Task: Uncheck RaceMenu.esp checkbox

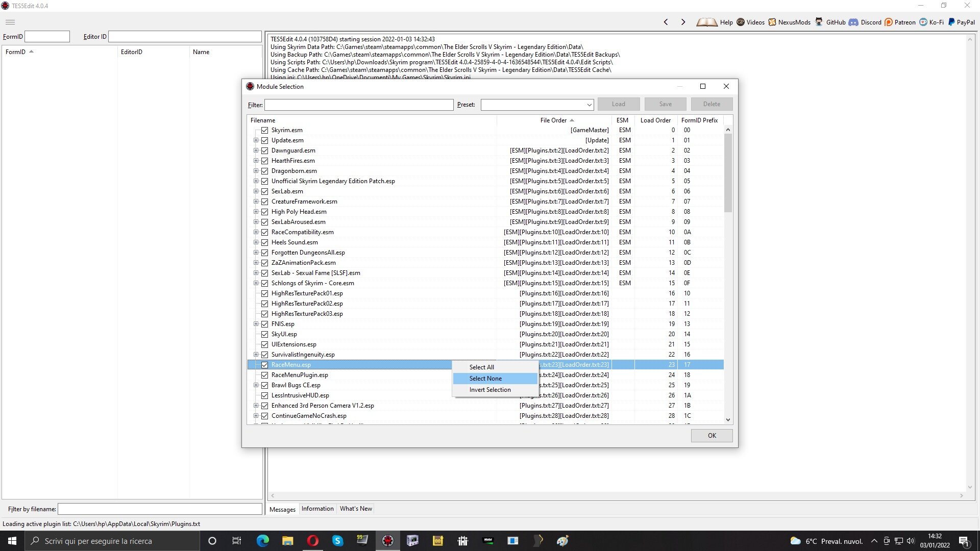Action: pos(264,365)
